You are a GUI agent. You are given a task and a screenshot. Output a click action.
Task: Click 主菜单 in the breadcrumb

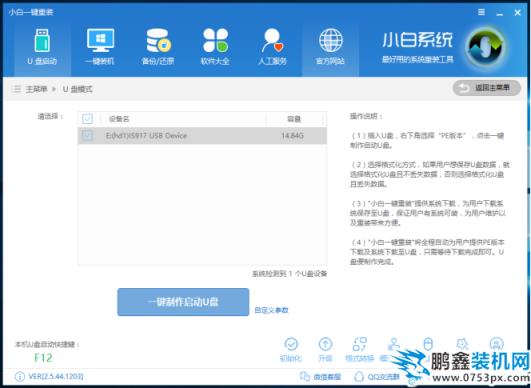click(36, 89)
